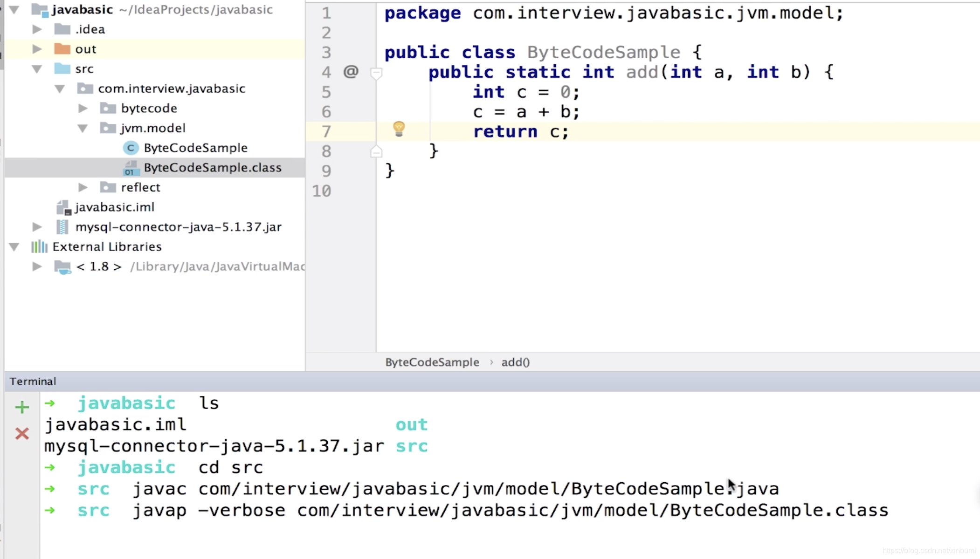Collapse the jvm.model package
This screenshot has height=559, width=980.
pos(83,128)
